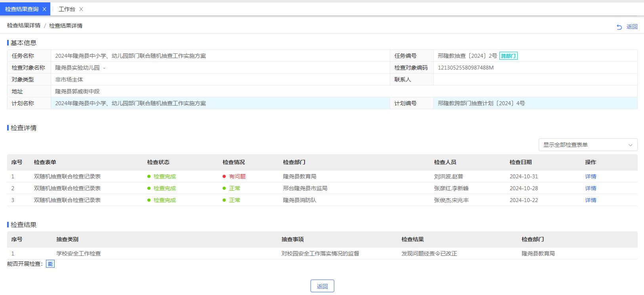The height and width of the screenshot is (295, 644).
Task: Click the 返回 button at the bottom
Action: click(322, 286)
